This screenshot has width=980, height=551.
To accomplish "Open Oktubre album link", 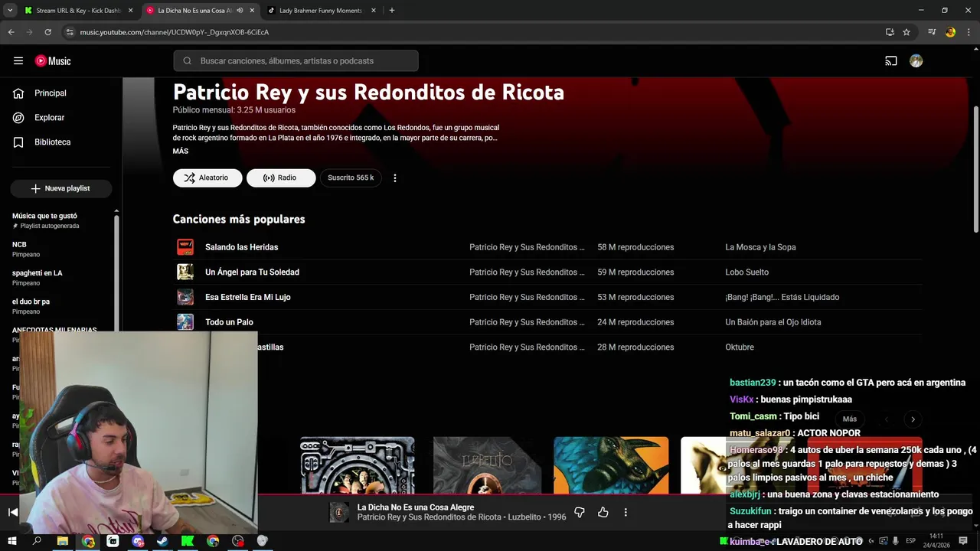I will (x=740, y=347).
